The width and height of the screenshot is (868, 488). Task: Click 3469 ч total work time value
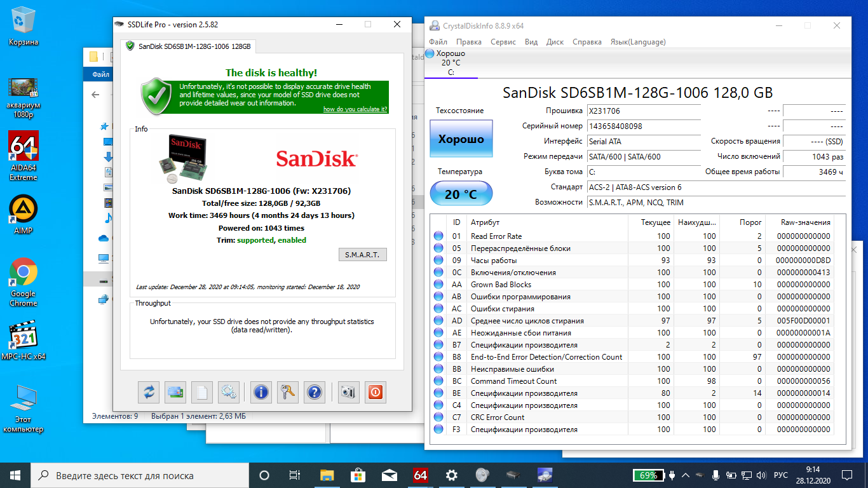click(814, 172)
